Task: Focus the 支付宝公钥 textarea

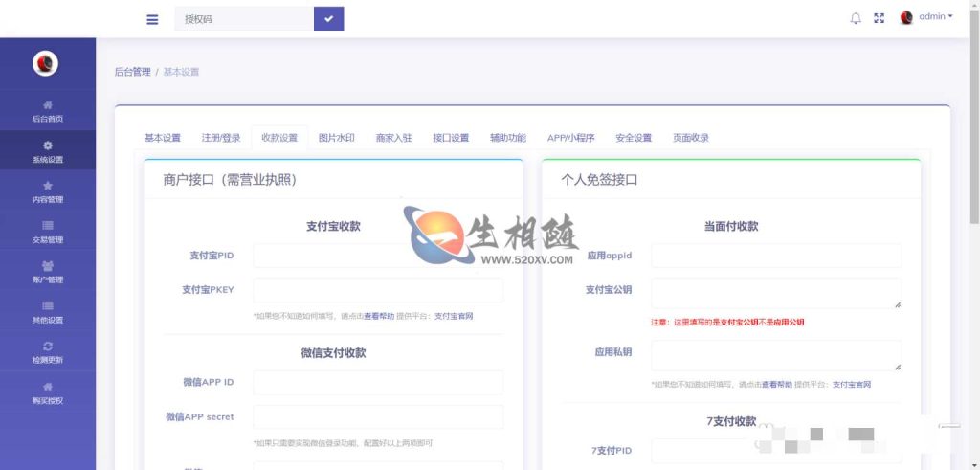Action: click(776, 293)
